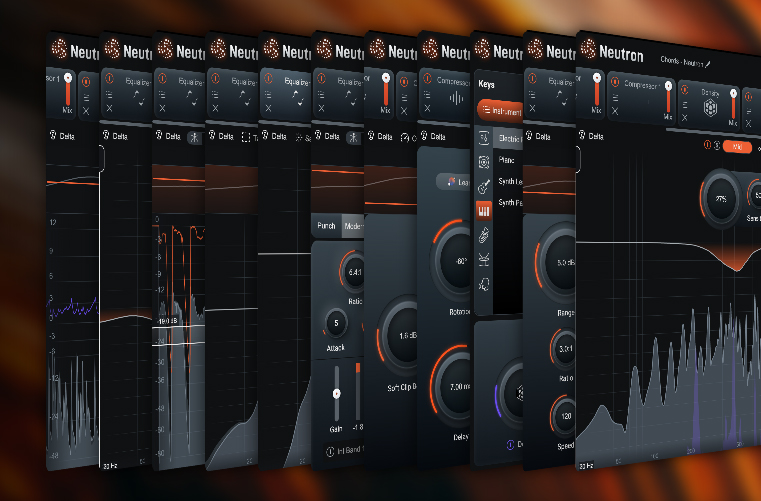Select the Electric entry in the Keys list
This screenshot has height=501, width=761.
(x=508, y=138)
